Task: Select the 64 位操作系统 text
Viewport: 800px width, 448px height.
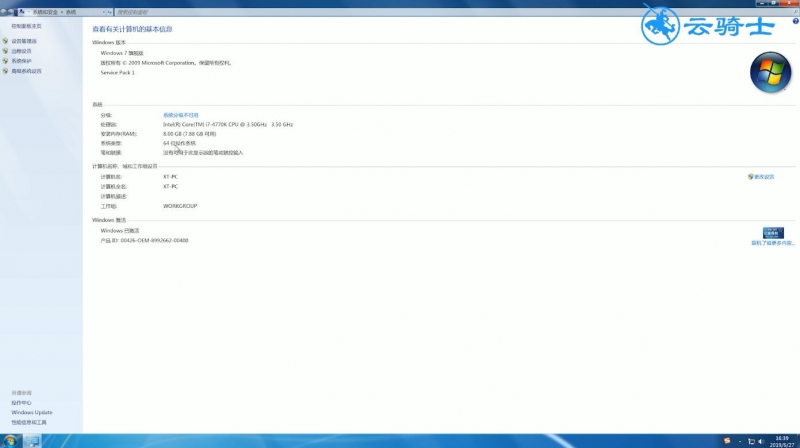Action: pos(179,143)
